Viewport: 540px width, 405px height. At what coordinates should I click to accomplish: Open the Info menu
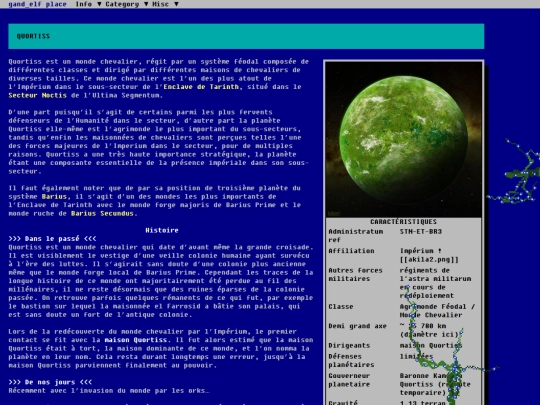84,4
